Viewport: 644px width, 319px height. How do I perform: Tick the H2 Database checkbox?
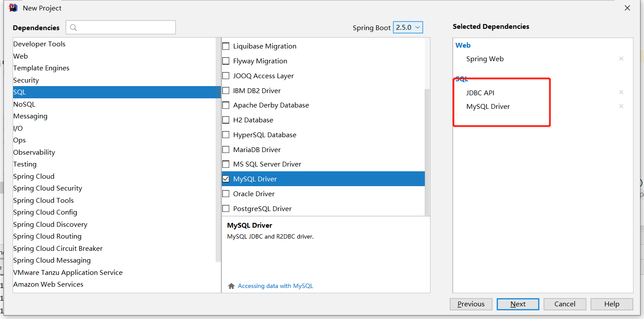pyautogui.click(x=226, y=120)
